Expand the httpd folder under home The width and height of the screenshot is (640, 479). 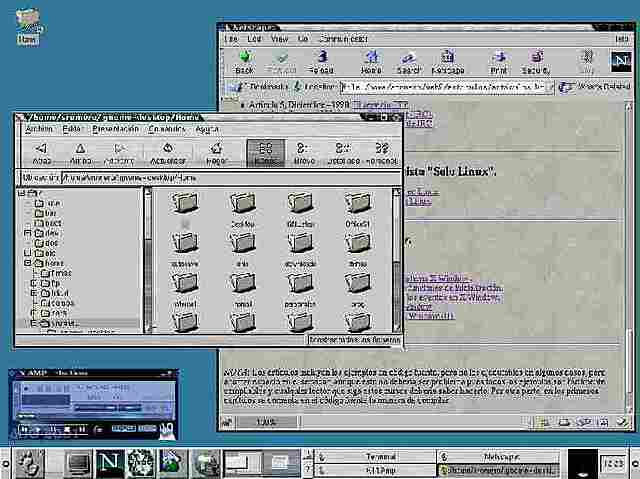pyautogui.click(x=34, y=293)
